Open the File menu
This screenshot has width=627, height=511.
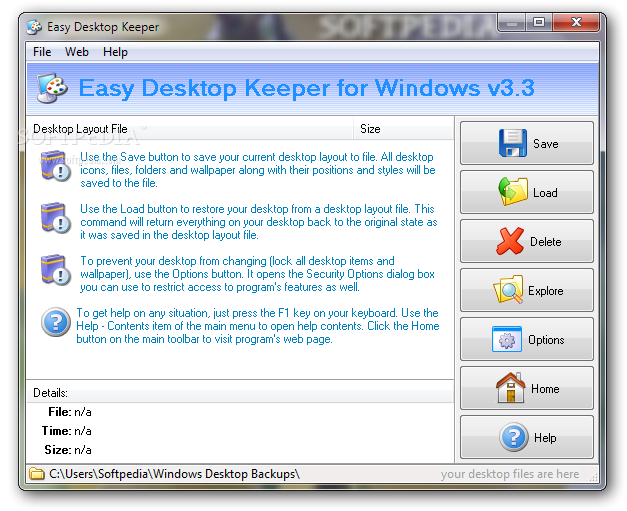(42, 52)
